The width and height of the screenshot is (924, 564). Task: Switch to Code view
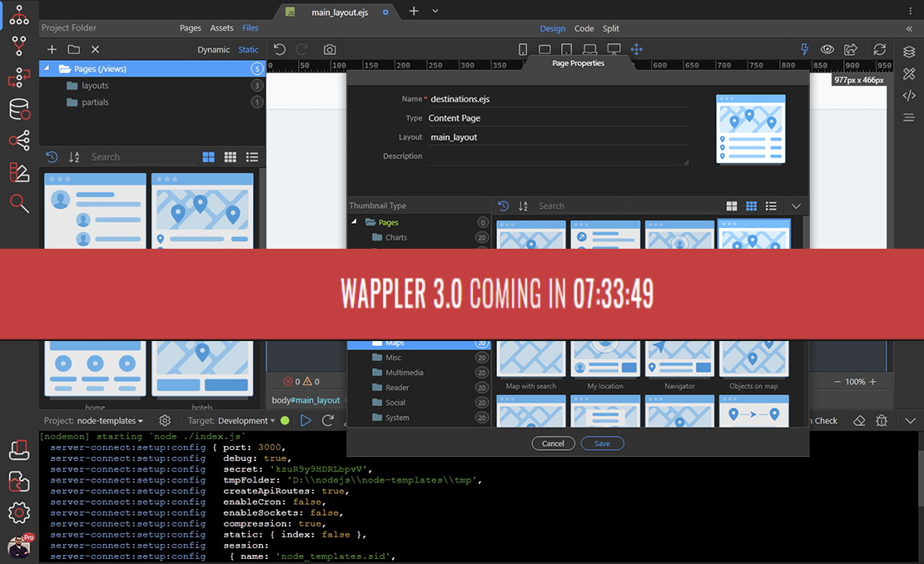[x=584, y=28]
